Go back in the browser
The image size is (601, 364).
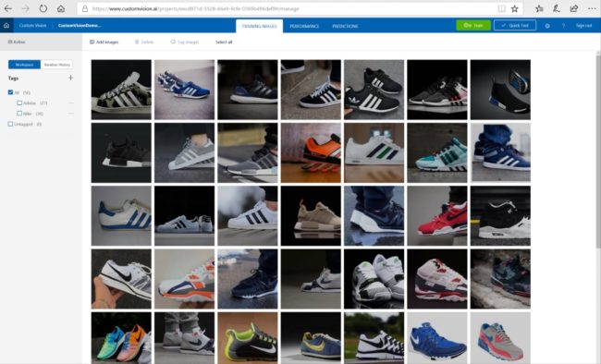8,8
